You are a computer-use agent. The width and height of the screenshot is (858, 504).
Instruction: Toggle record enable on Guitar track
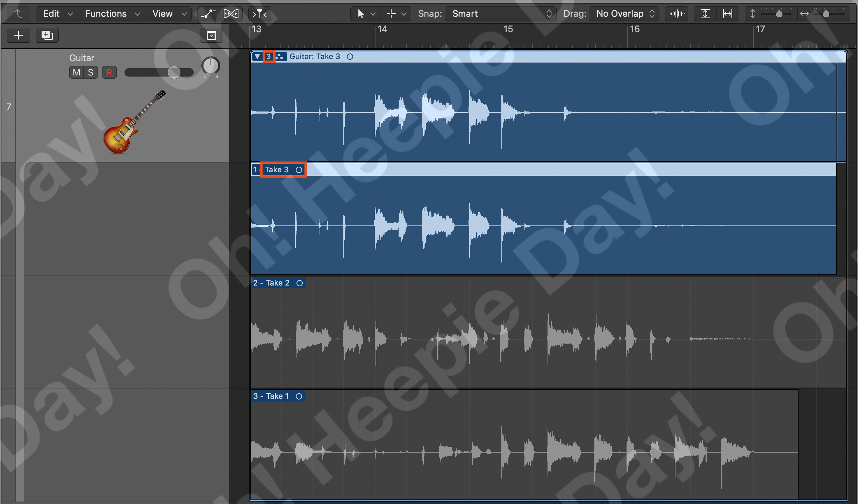(x=109, y=72)
